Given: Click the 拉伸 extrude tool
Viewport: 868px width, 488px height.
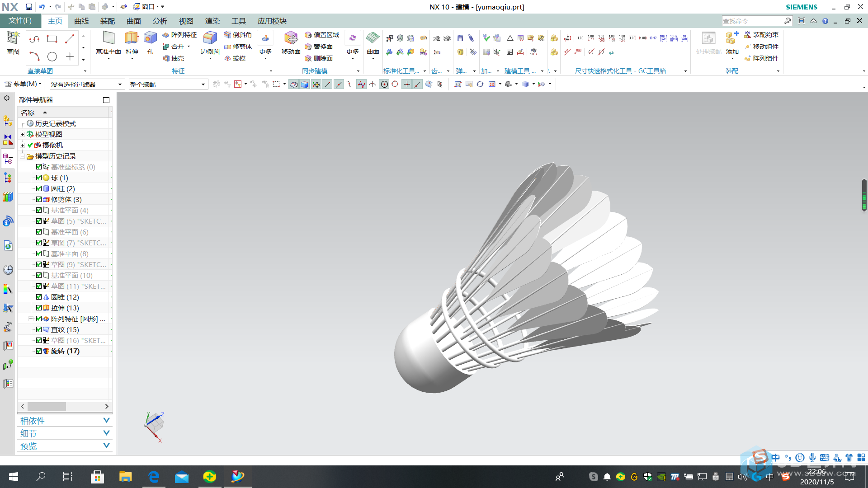Looking at the screenshot, I should point(132,43).
